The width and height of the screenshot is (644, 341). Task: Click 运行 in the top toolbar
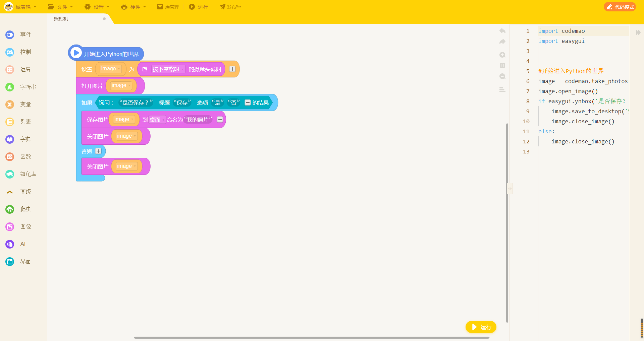[199, 7]
